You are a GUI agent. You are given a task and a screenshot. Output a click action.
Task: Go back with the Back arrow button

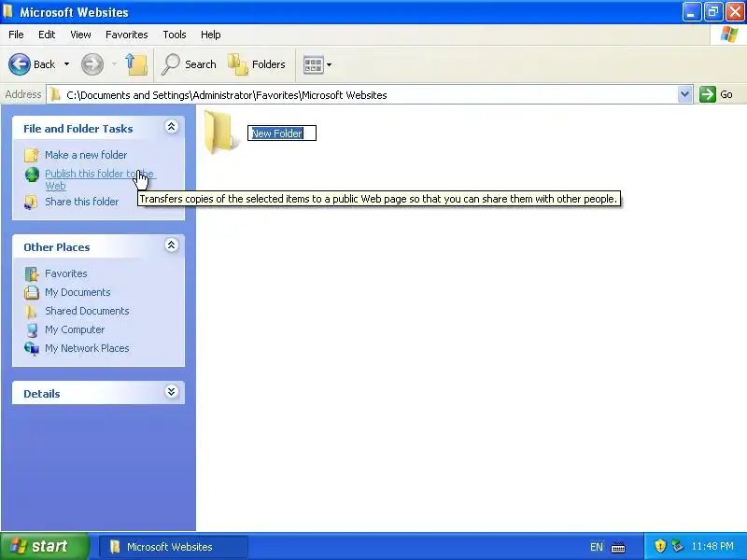[32, 64]
